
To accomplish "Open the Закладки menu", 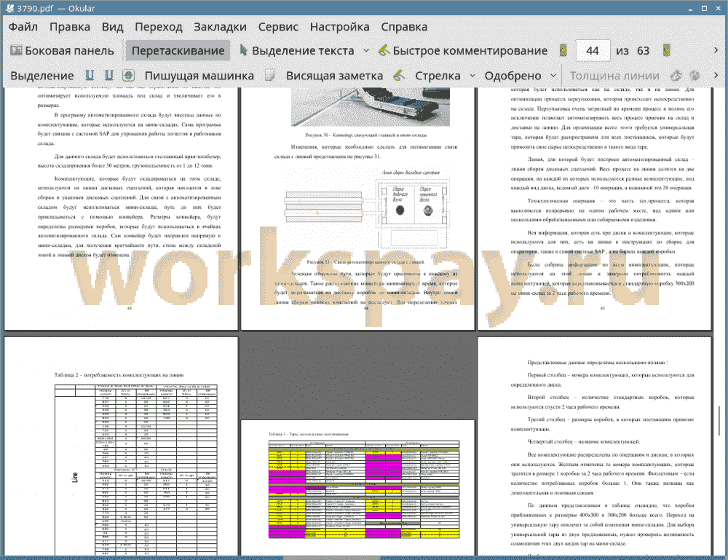I will point(220,27).
